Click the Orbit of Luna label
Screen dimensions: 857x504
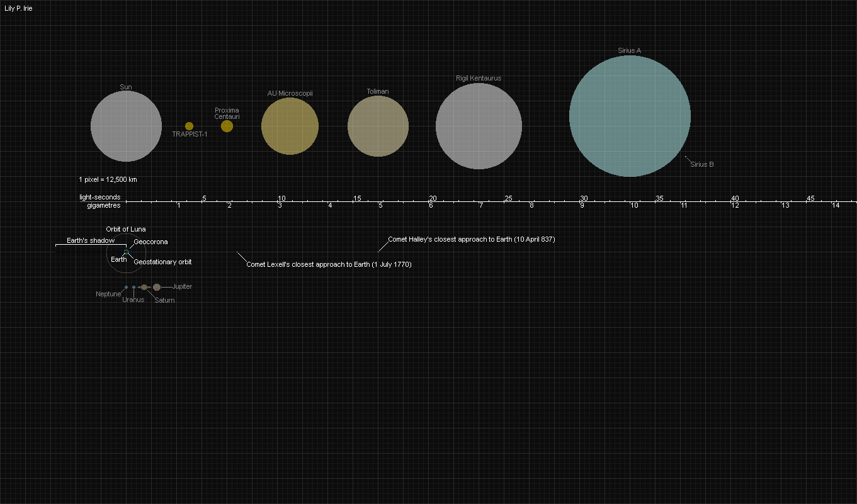click(x=126, y=230)
